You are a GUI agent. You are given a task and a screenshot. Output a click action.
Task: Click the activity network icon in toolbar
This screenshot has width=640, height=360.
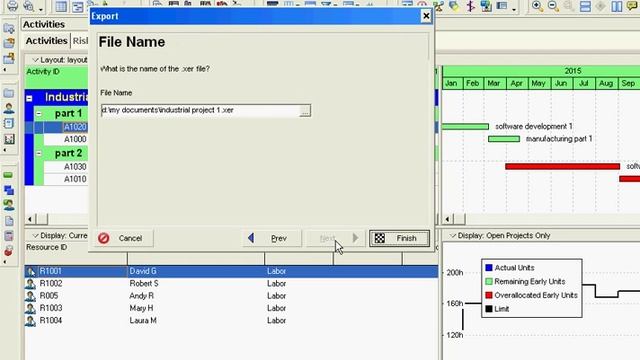pyautogui.click(x=438, y=6)
